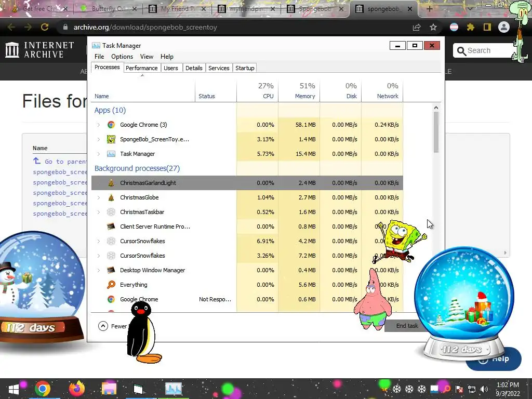The width and height of the screenshot is (532, 399).
Task: Click the share page icon in address bar
Action: tap(416, 27)
